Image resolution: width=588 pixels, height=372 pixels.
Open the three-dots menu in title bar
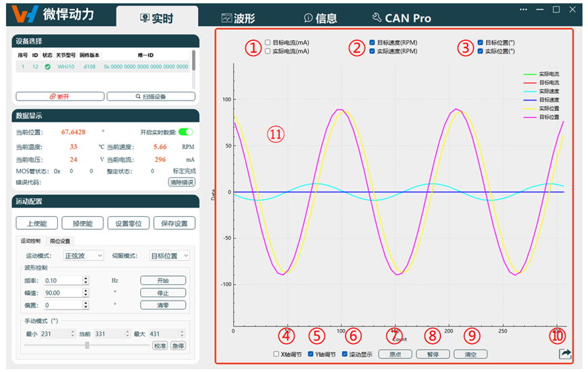coord(524,10)
